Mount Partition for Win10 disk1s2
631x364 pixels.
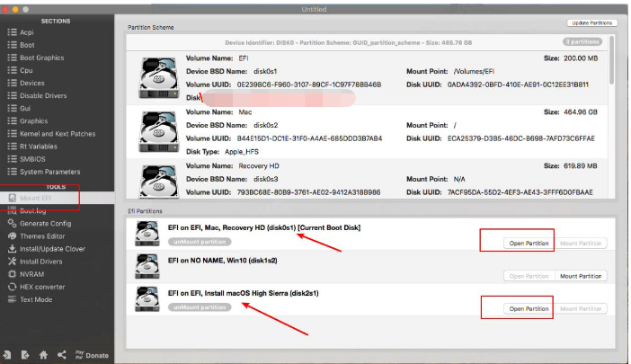[x=581, y=276]
